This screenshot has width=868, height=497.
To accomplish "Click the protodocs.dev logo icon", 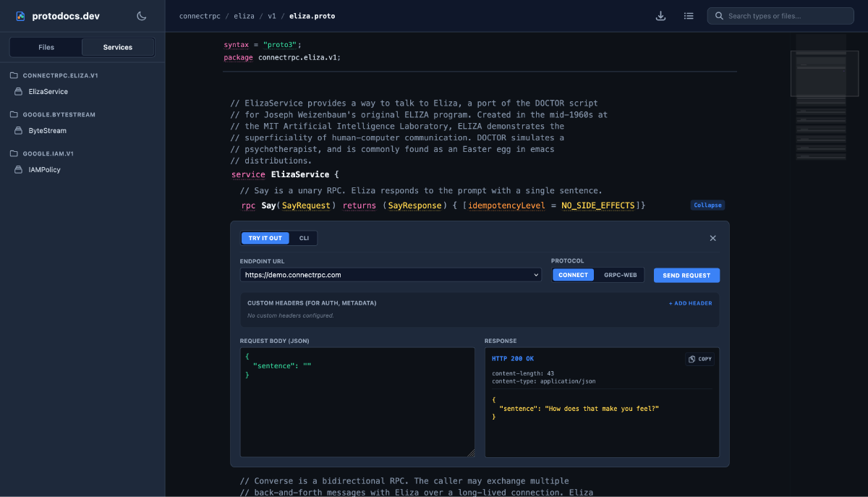I will coord(20,16).
